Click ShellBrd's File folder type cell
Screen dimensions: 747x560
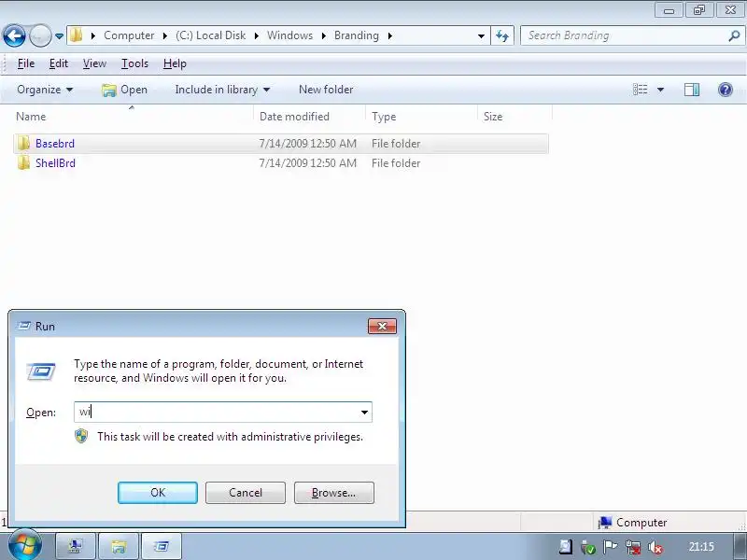[x=396, y=163]
